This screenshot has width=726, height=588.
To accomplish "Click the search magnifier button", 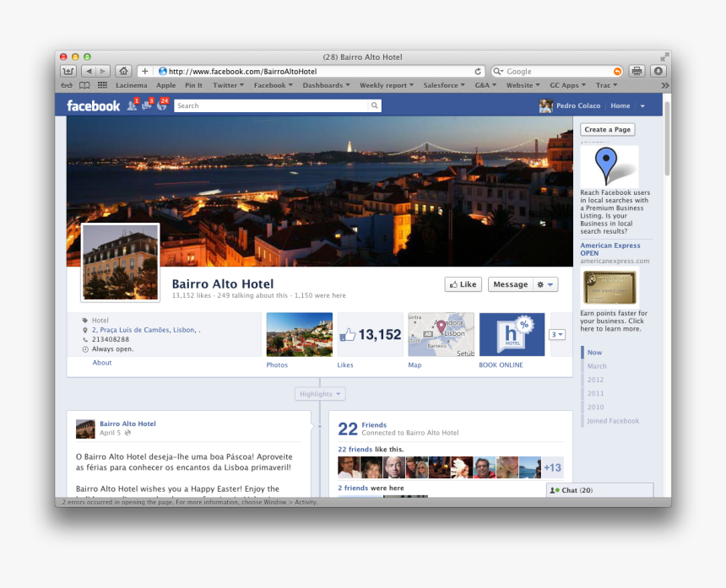I will pos(375,105).
